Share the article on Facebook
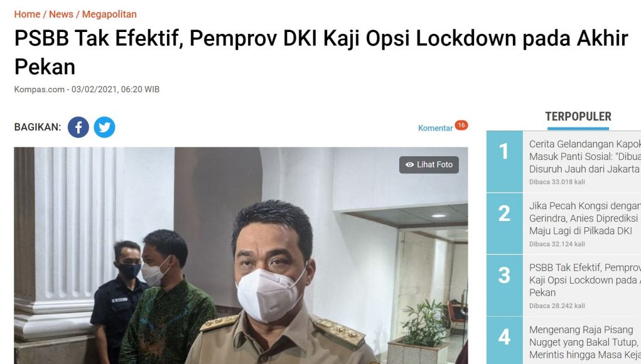Viewport: 641px width, 364px height. tap(78, 127)
